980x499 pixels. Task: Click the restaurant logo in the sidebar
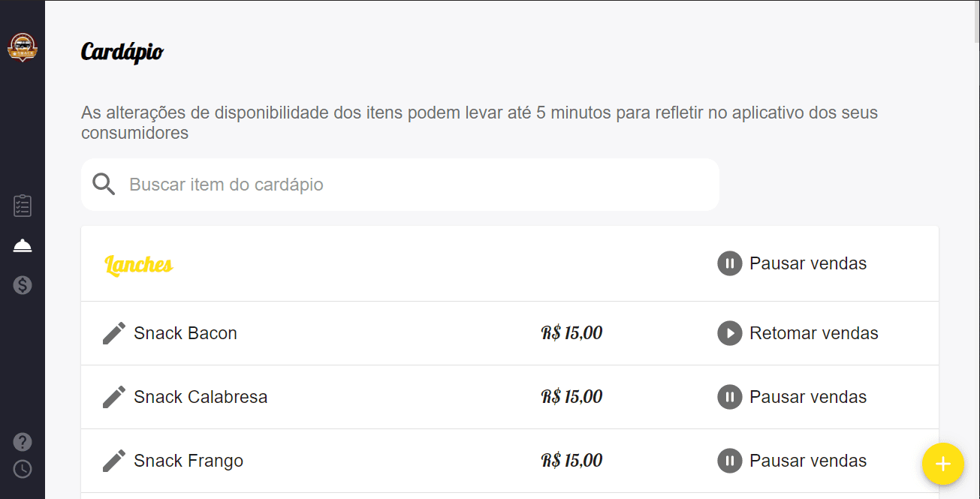click(23, 48)
